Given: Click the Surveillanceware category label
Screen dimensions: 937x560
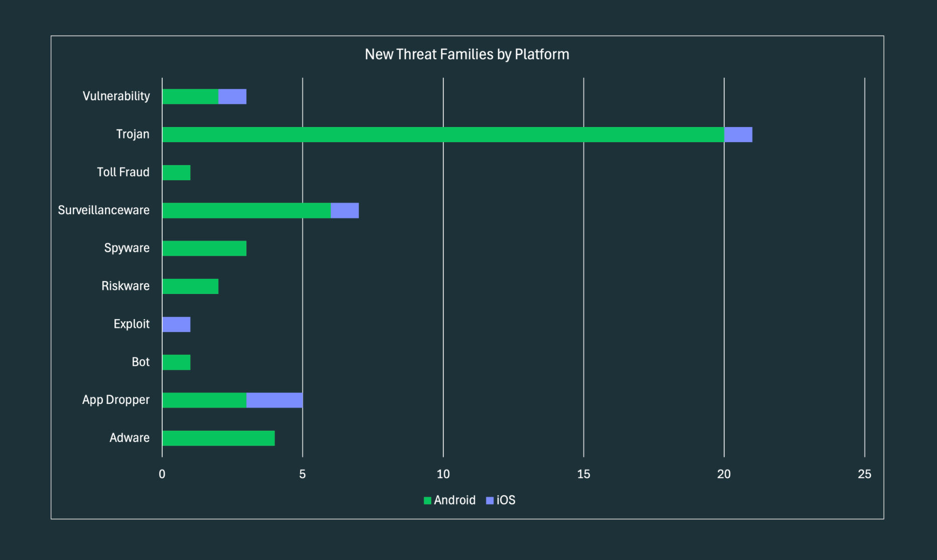Looking at the screenshot, I should 103,210.
